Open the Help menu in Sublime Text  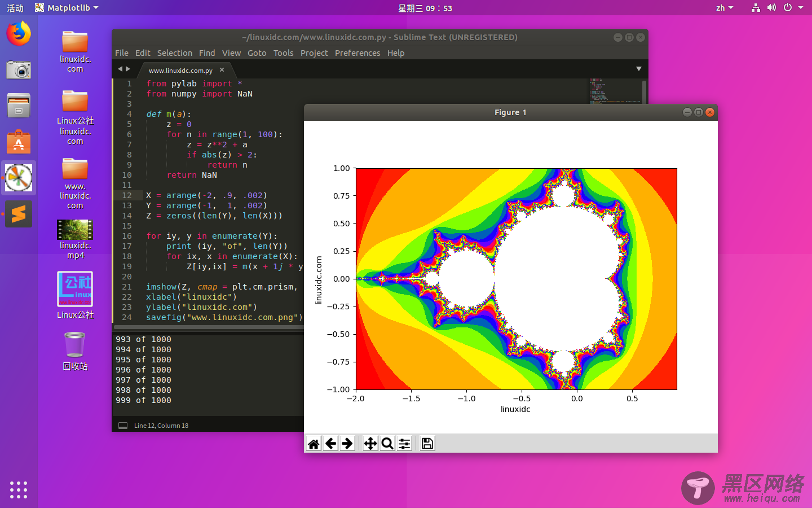(396, 53)
